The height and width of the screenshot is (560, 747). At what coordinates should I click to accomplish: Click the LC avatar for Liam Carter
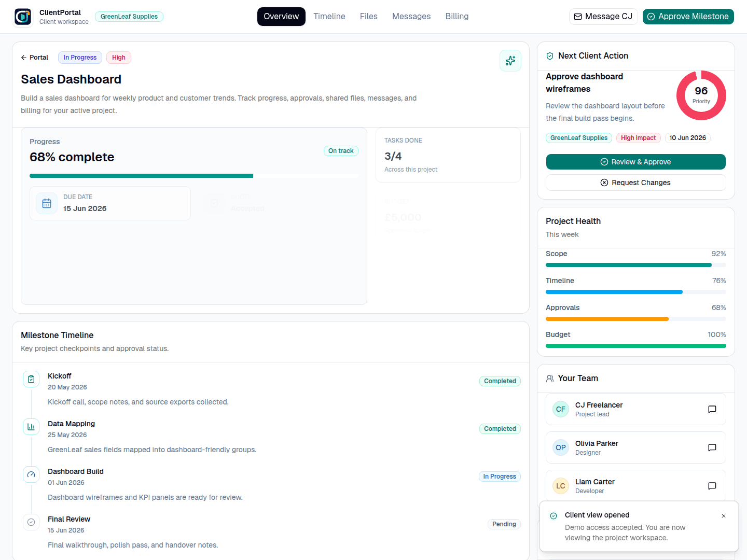coord(561,486)
